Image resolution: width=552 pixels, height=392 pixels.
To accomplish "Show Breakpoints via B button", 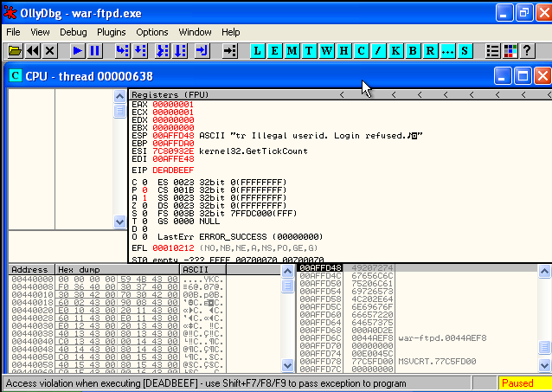I will coord(413,51).
